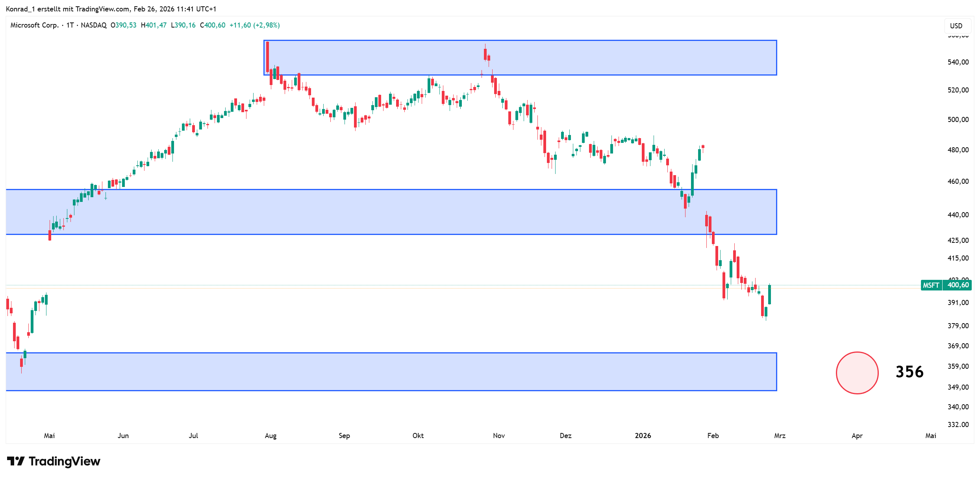Screen dimensions: 980x479
Task: Click the TradingView logo icon at bottom left
Action: [x=16, y=461]
